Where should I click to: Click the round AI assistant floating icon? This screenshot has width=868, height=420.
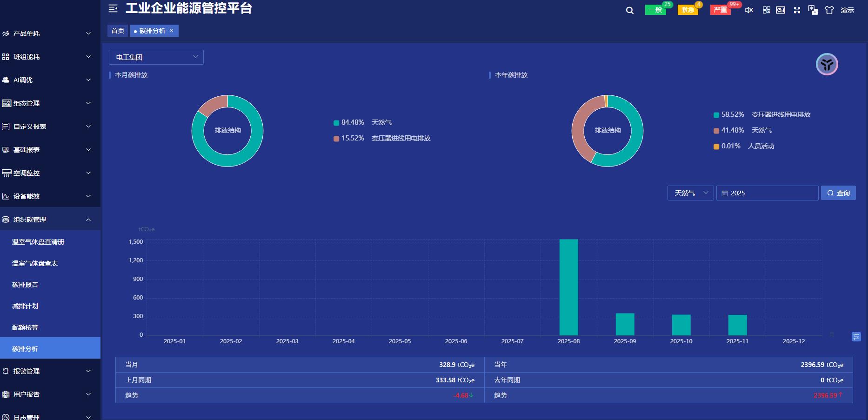(827, 64)
